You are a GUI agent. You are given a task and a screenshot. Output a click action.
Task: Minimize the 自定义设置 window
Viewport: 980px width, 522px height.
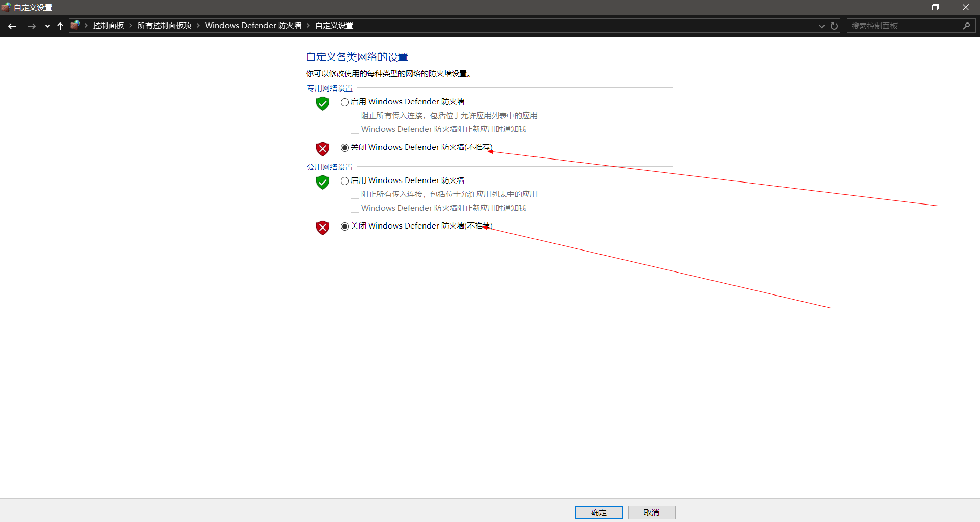(x=906, y=7)
